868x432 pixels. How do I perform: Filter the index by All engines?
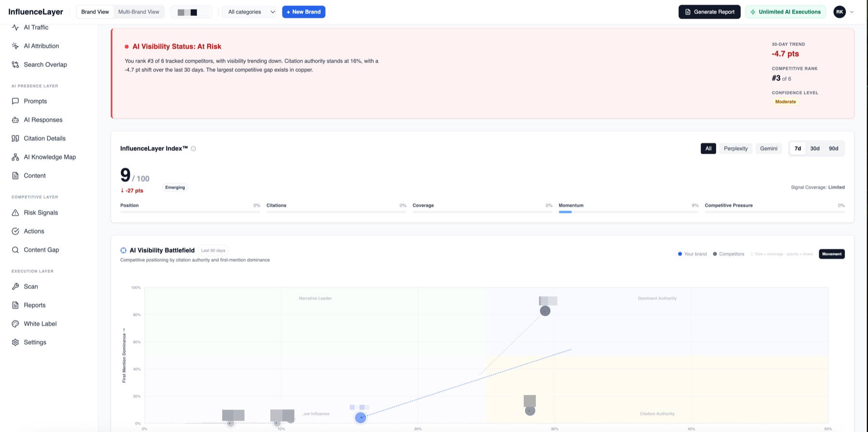point(708,148)
